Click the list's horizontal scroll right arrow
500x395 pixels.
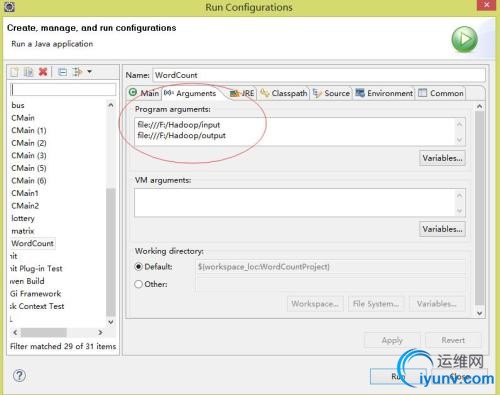(x=100, y=332)
